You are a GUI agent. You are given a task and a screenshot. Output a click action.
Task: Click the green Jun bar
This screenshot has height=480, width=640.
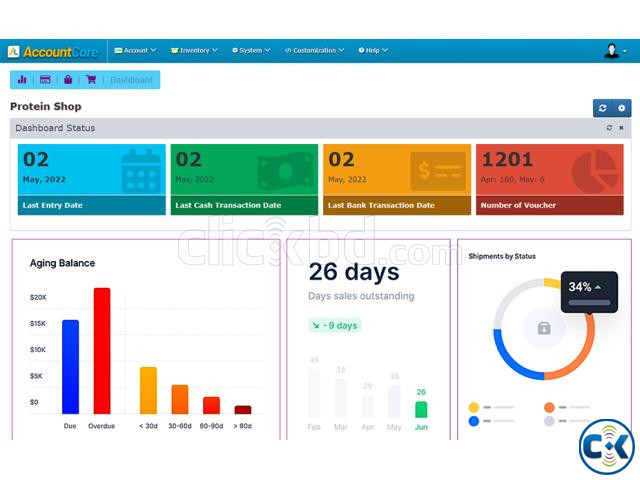coord(421,410)
